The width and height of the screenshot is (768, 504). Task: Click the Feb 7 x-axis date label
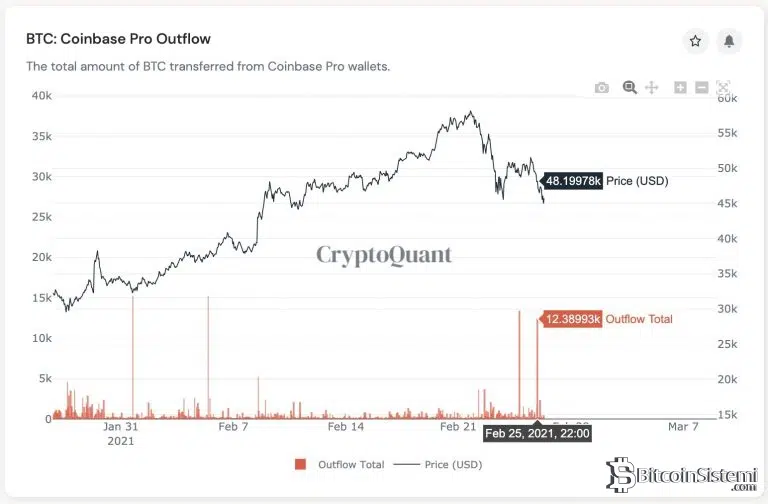pyautogui.click(x=232, y=427)
